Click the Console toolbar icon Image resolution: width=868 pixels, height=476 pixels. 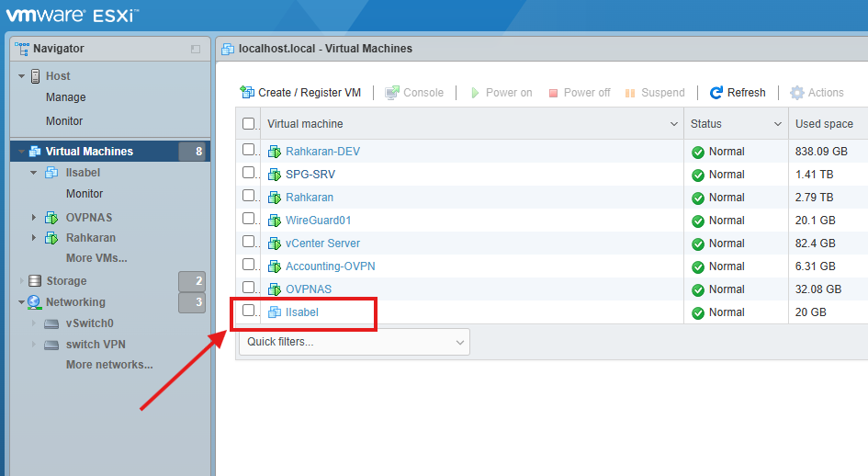(392, 93)
